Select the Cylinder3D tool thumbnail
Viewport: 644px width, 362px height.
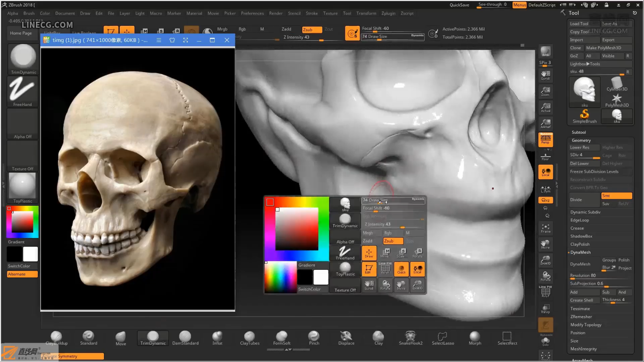point(617,84)
